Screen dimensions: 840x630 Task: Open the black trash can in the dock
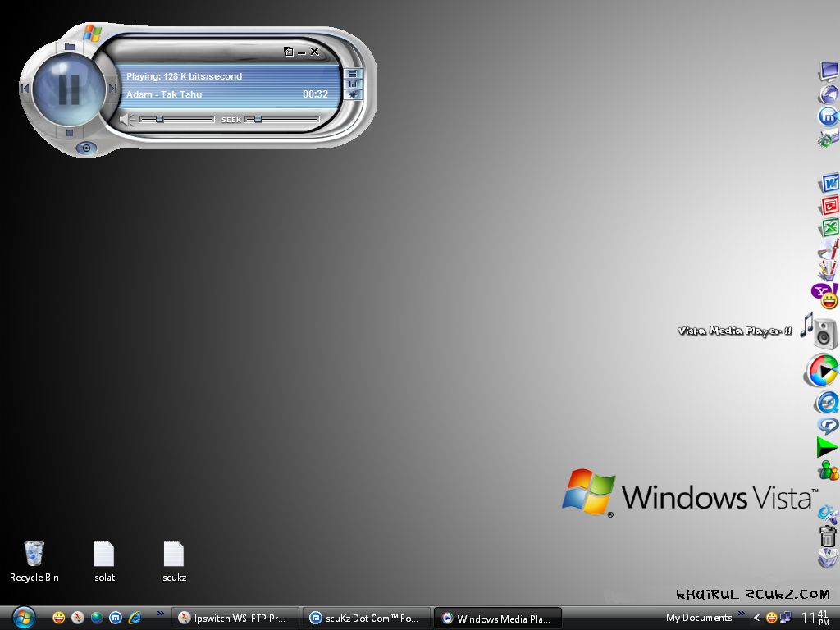(829, 536)
